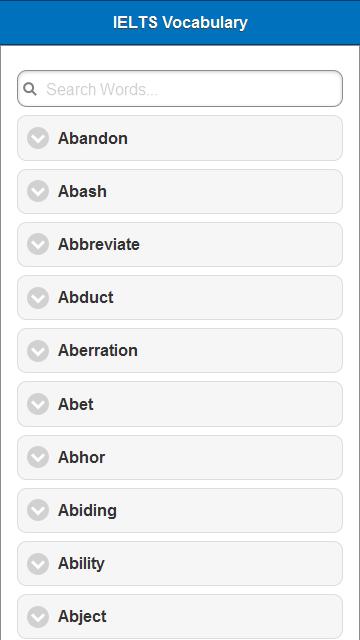Screen dimensions: 360x640
Task: Open the Abhor collapsible row
Action: pos(180,457)
